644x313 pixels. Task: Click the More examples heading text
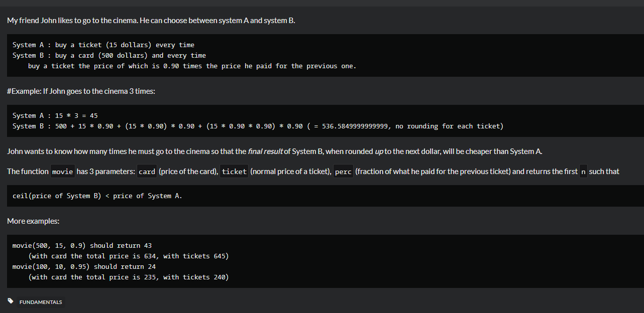tap(33, 221)
